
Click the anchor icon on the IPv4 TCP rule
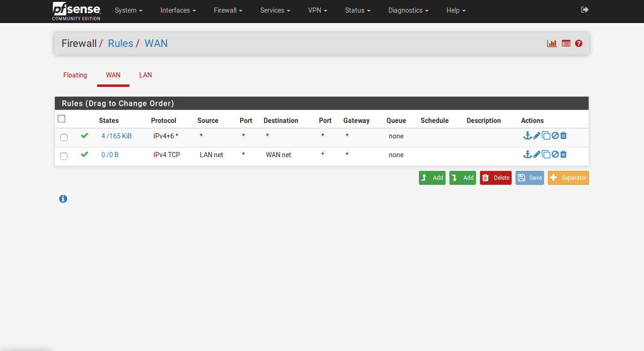[x=527, y=154]
